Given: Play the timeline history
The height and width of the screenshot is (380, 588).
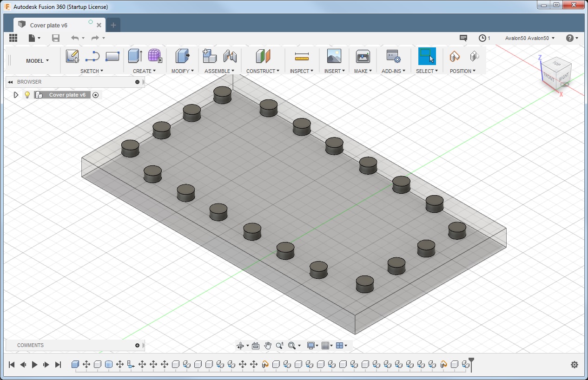Looking at the screenshot, I should coord(35,365).
